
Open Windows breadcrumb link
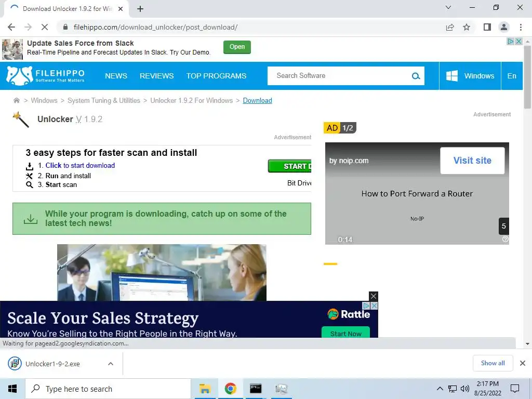coord(44,100)
